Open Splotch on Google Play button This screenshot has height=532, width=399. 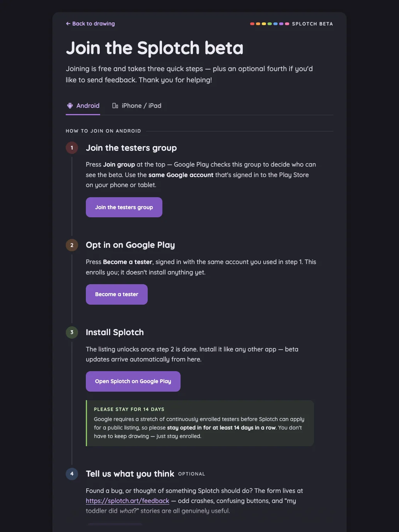pos(133,381)
